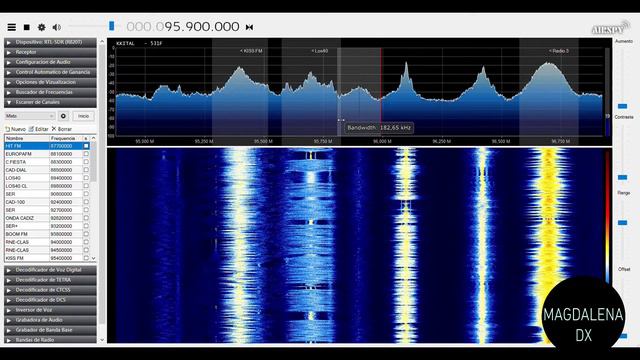Sort by the Nombre column header
Screen dimensions: 640x360
click(27, 138)
